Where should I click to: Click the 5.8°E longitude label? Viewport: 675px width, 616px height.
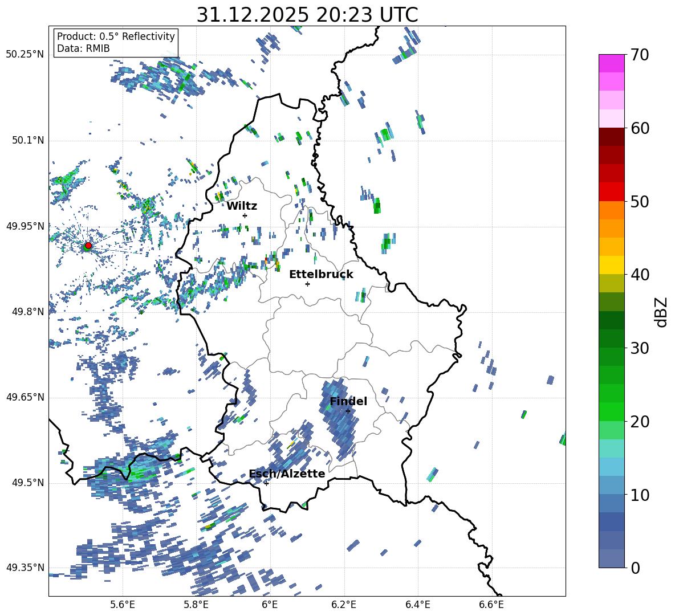coord(196,605)
